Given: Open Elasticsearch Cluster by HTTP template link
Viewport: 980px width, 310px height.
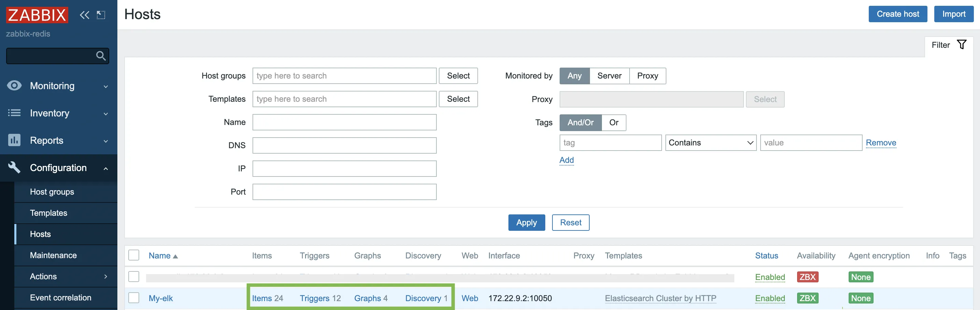Looking at the screenshot, I should (x=660, y=298).
